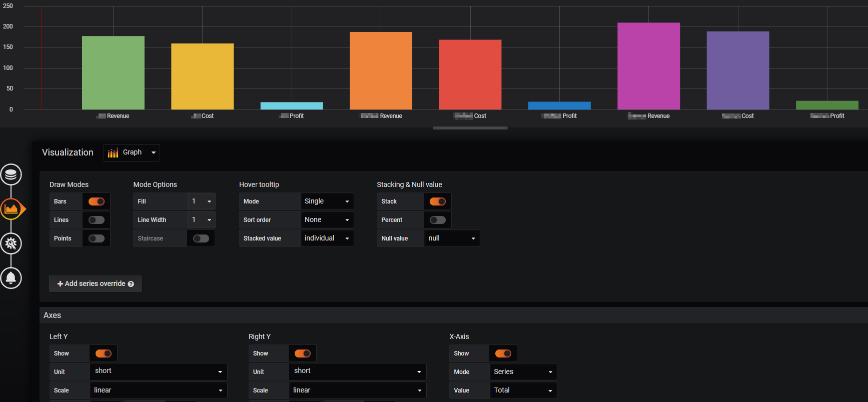Toggle the Bars draw mode switch

97,201
